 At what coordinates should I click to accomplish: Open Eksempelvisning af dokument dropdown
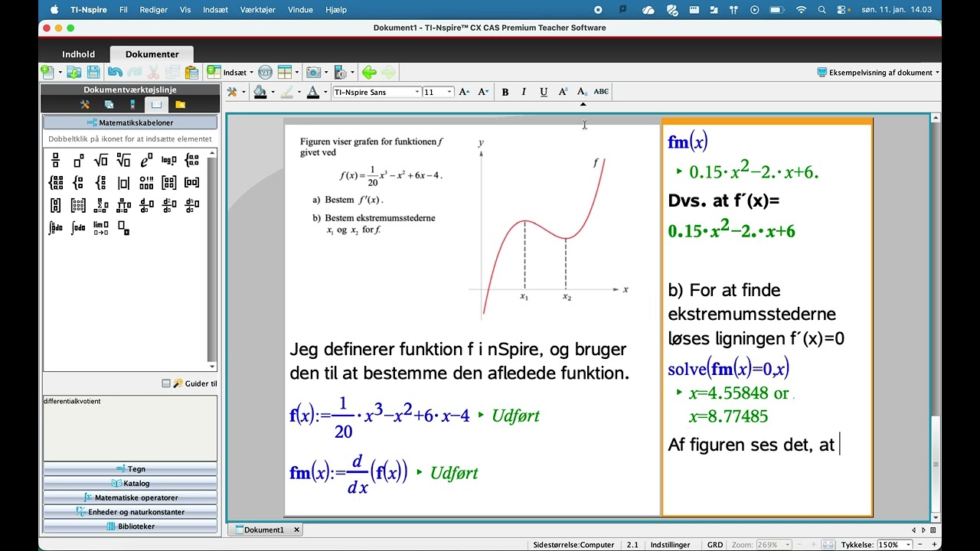[878, 72]
